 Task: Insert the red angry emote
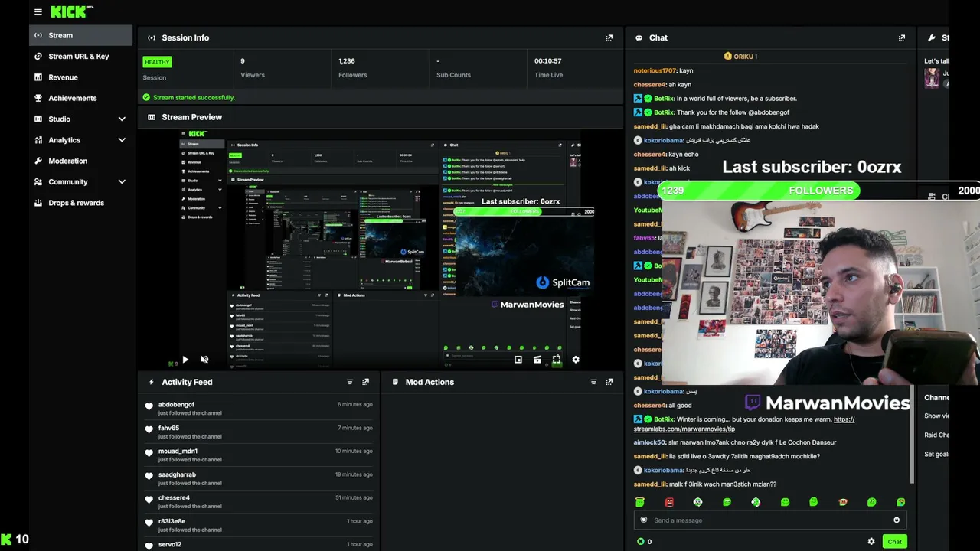point(669,502)
